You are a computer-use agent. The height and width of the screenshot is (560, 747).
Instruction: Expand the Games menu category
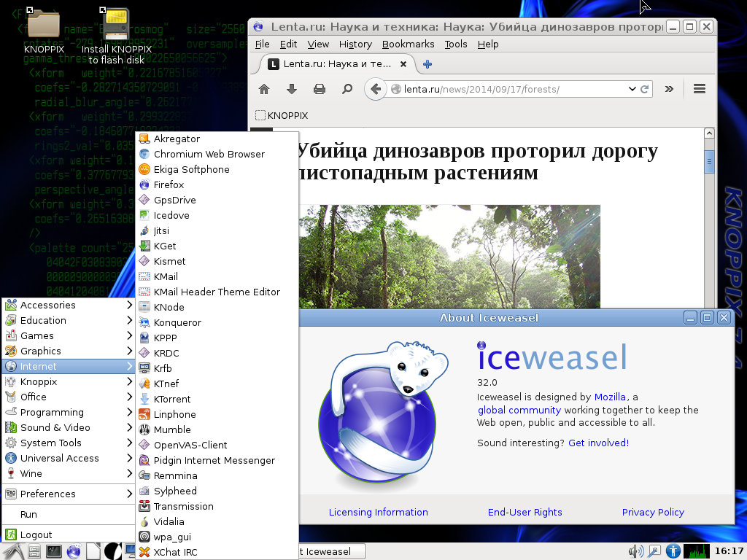click(69, 335)
